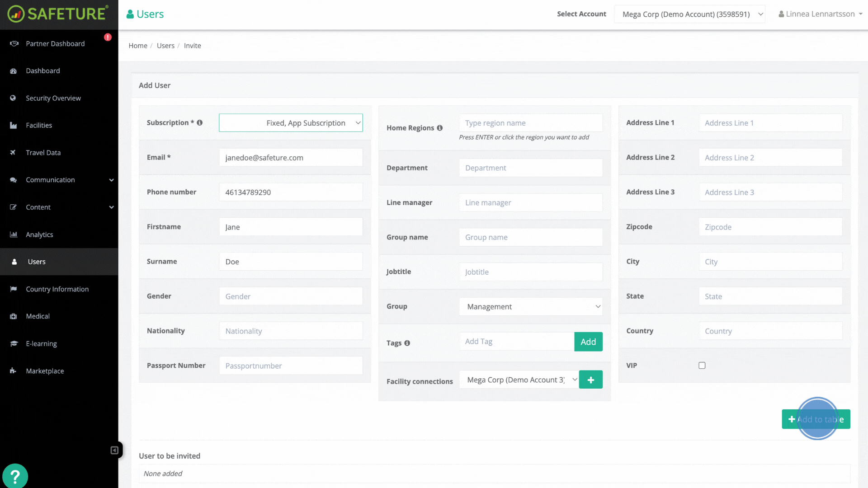
Task: Select Country Information in the sidebar
Action: coord(57,289)
